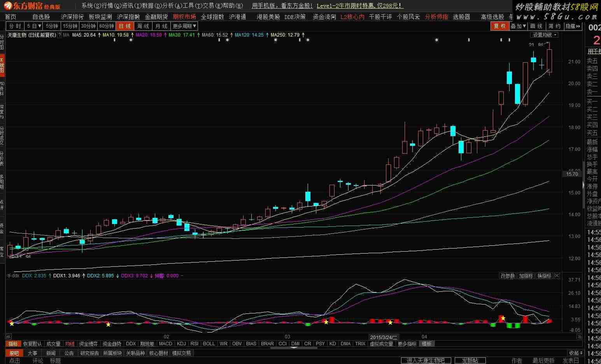Switch to 月线 monthly period
The width and height of the screenshot is (601, 364).
(161, 26)
